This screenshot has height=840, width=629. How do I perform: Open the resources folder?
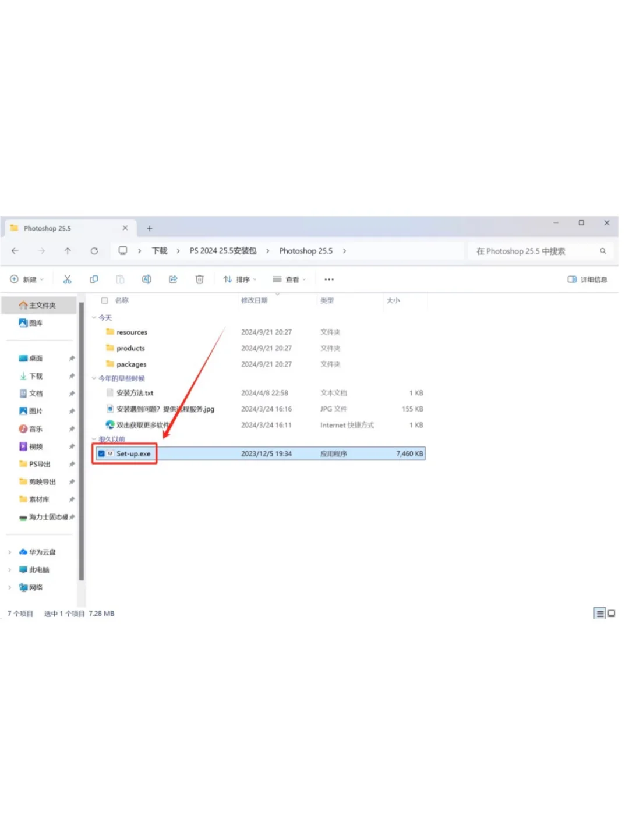132,332
